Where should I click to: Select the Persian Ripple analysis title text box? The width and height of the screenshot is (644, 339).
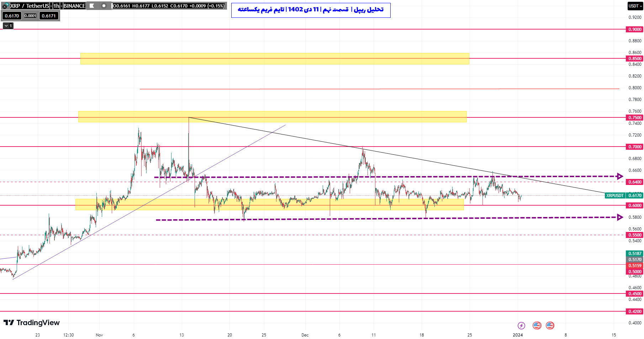tap(311, 10)
